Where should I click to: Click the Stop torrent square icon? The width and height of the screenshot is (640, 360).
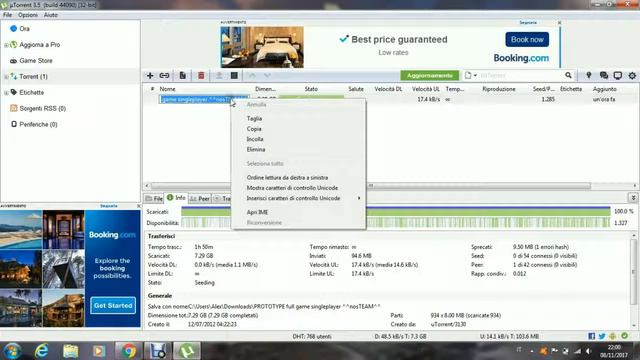pyautogui.click(x=234, y=76)
